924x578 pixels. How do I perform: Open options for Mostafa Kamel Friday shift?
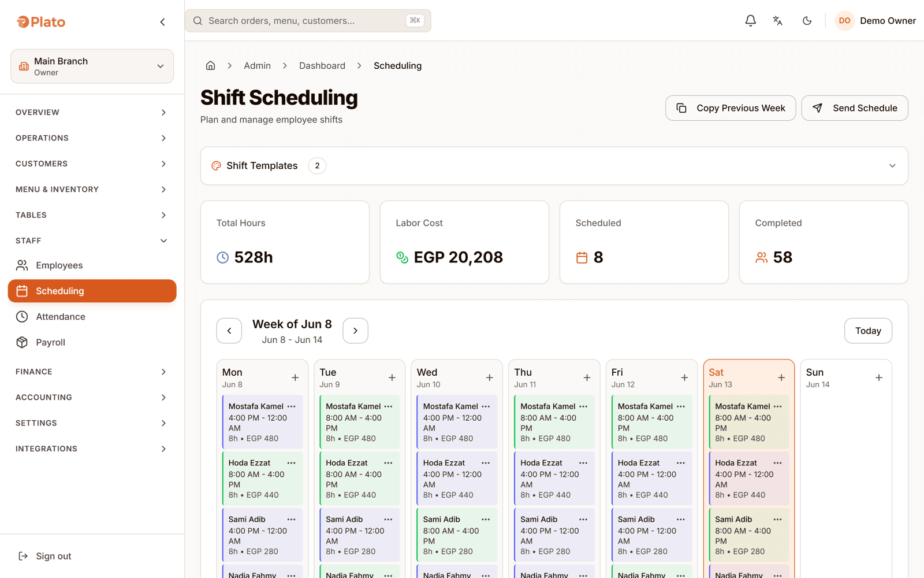pyautogui.click(x=681, y=406)
